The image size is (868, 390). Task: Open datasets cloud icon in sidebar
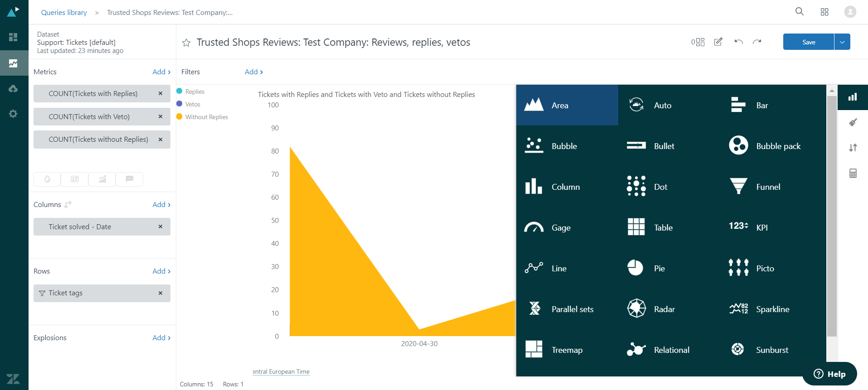pos(13,88)
